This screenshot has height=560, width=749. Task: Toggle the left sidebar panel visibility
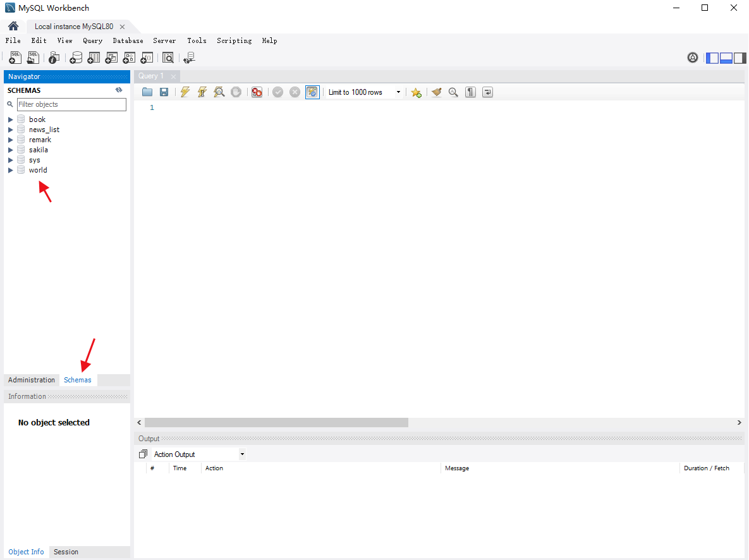tap(712, 58)
